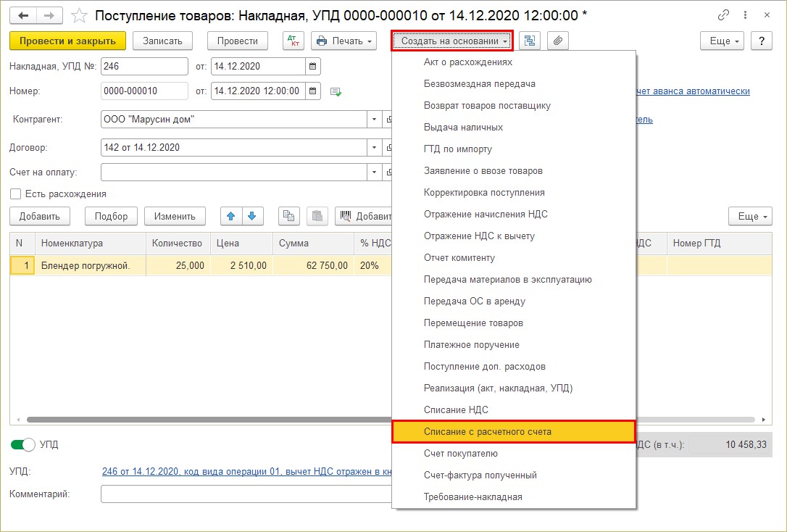The image size is (787, 532).
Task: Choose Списание с расчетного счета
Action: [x=514, y=432]
